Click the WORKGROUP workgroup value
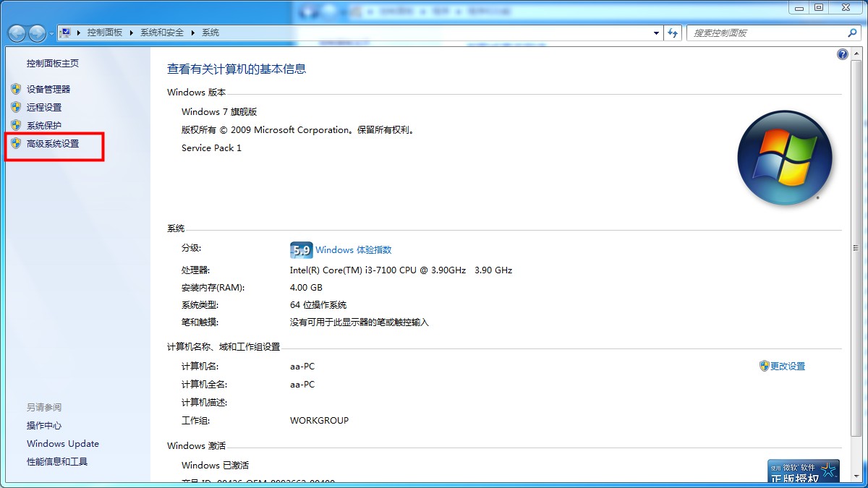 [x=319, y=421]
